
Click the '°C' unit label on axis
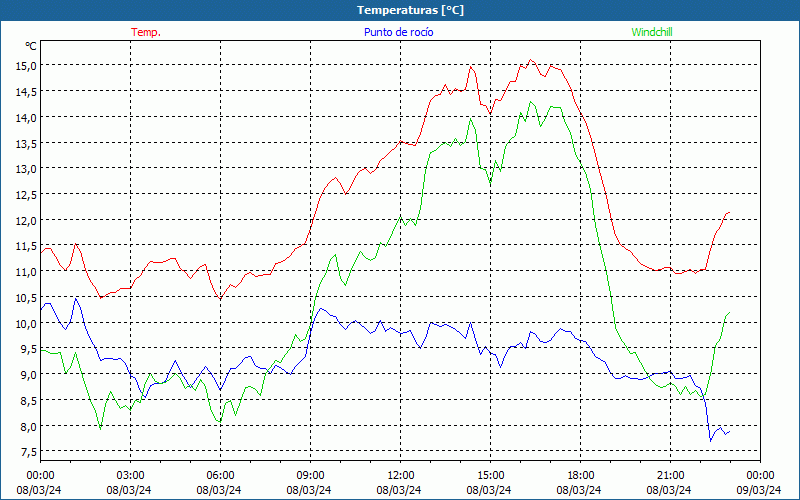pos(31,46)
